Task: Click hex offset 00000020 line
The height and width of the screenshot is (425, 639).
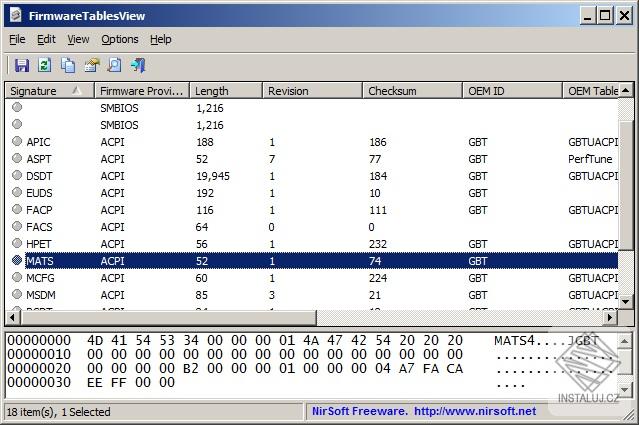Action: (x=39, y=368)
